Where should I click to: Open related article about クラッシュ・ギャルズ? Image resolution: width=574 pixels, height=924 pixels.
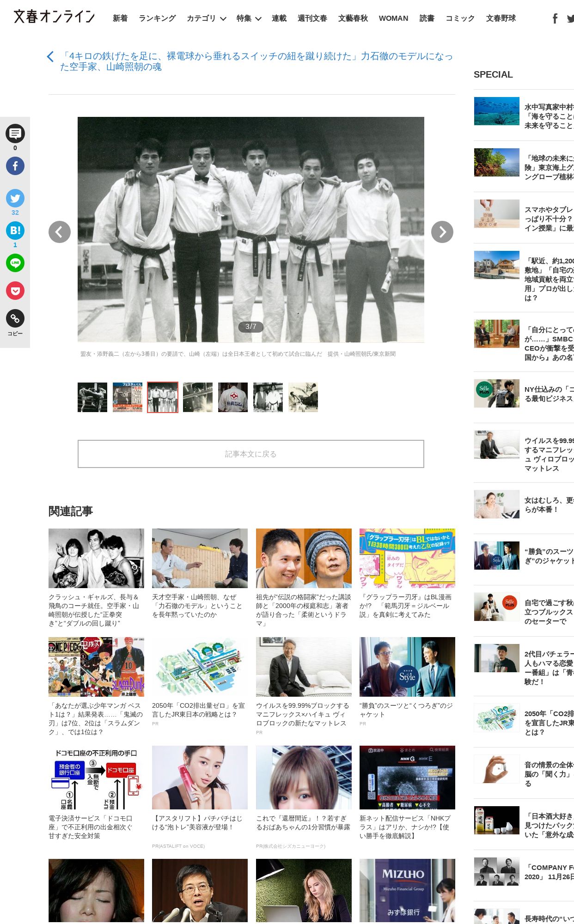(x=96, y=578)
